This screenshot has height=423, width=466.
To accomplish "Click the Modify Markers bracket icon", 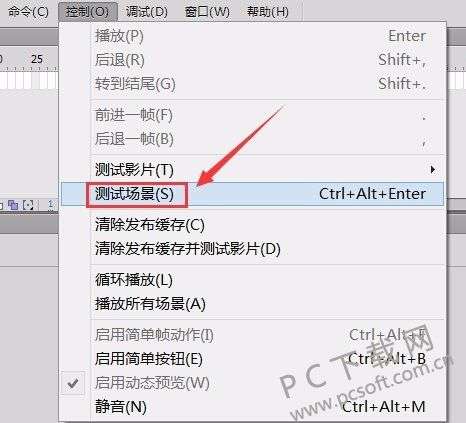I will point(28,204).
